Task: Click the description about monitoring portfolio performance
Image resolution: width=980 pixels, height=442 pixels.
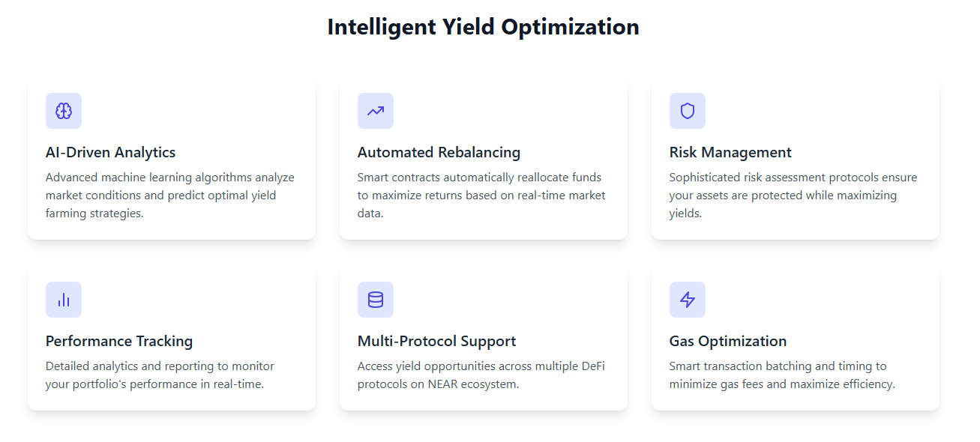Action: tap(160, 375)
